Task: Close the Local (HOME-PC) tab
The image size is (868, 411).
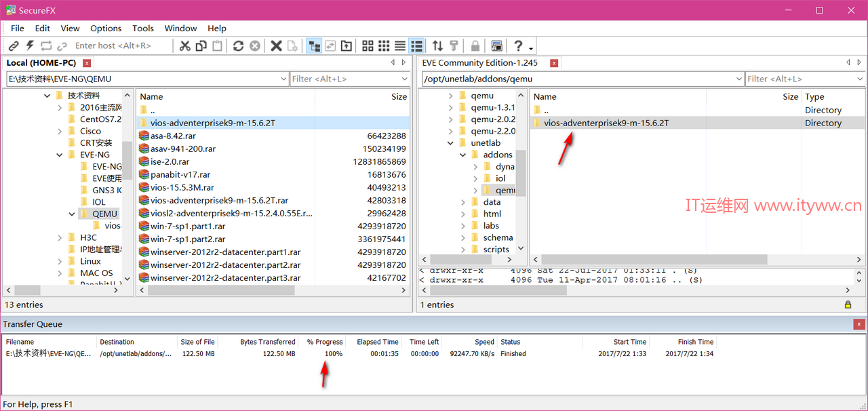Action: pyautogui.click(x=87, y=63)
